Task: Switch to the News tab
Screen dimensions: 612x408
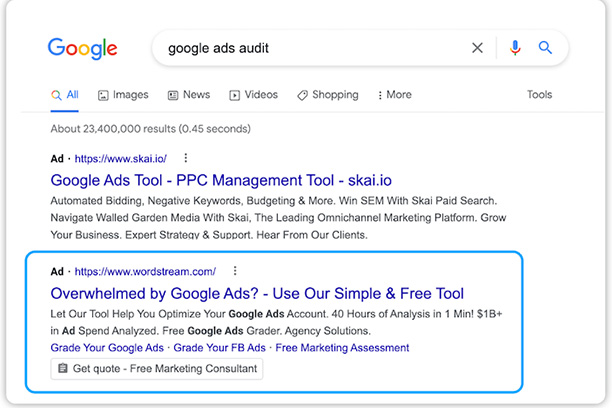Action: 189,95
